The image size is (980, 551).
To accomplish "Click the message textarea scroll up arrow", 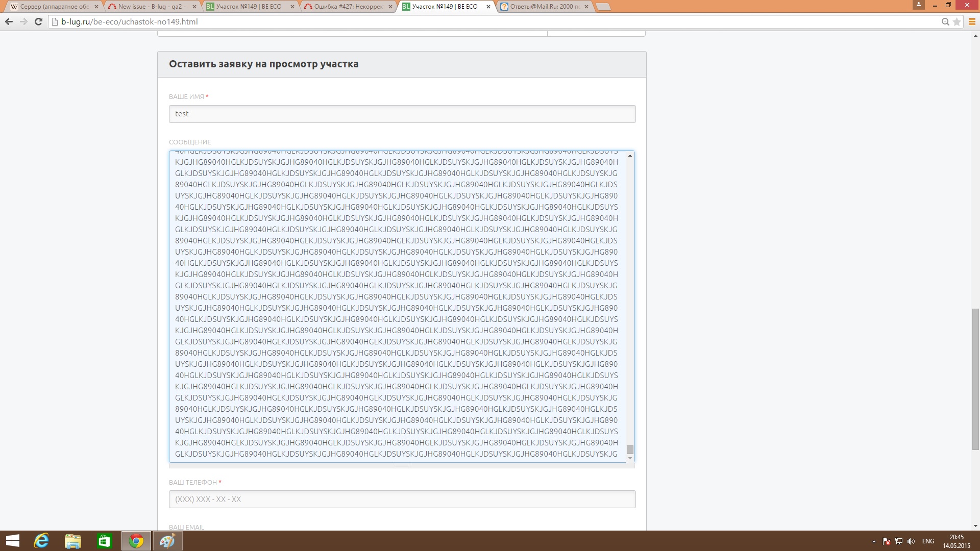I will click(630, 156).
